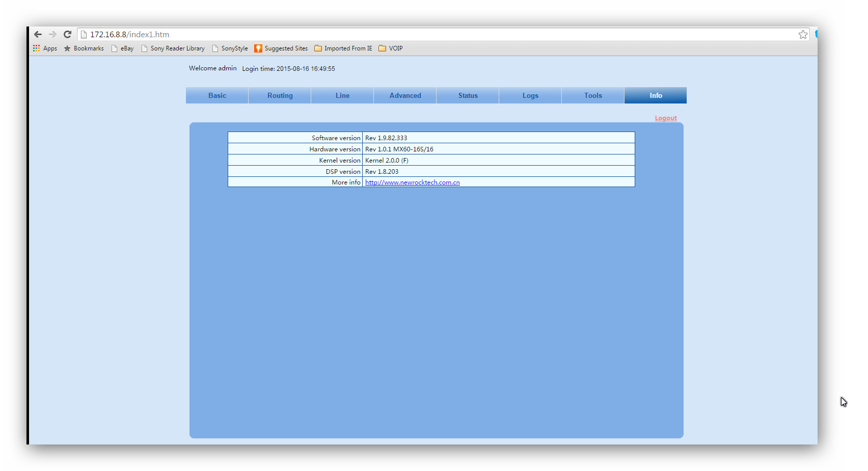Expand the Imported From IE folder

(343, 48)
